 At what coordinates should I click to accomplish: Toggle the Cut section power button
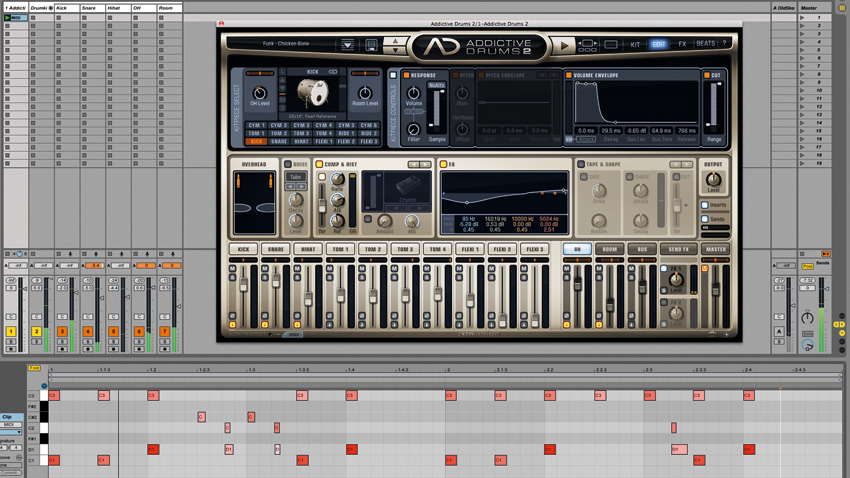tap(707, 75)
